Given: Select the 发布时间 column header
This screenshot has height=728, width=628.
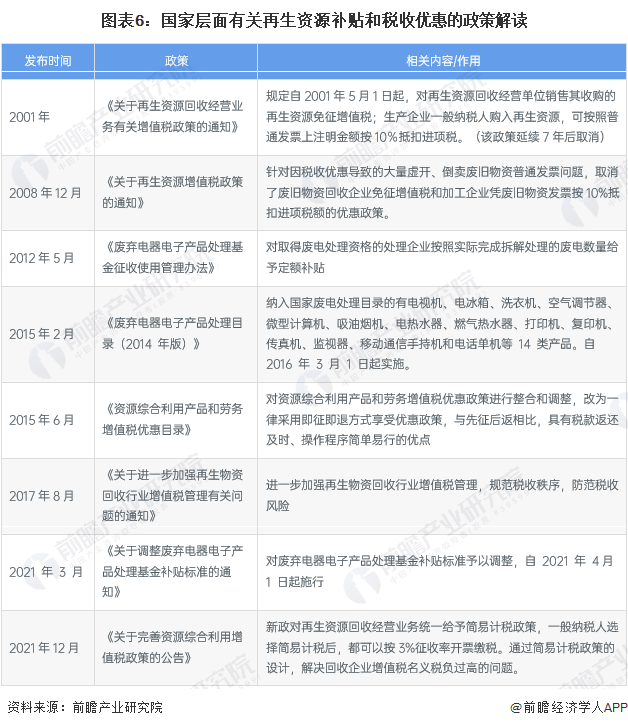Looking at the screenshot, I should click(x=48, y=61).
